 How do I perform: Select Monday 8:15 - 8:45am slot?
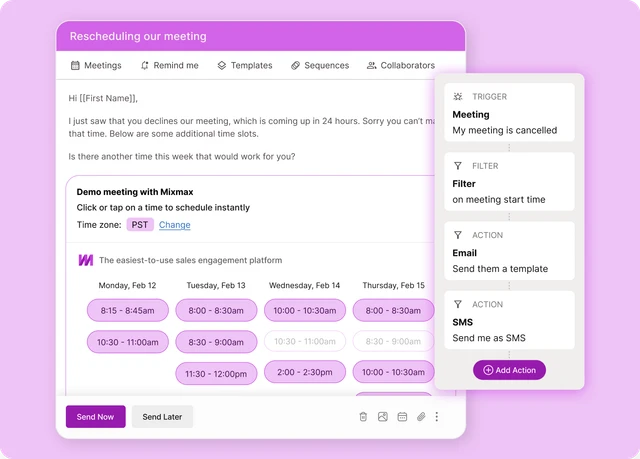tap(128, 310)
